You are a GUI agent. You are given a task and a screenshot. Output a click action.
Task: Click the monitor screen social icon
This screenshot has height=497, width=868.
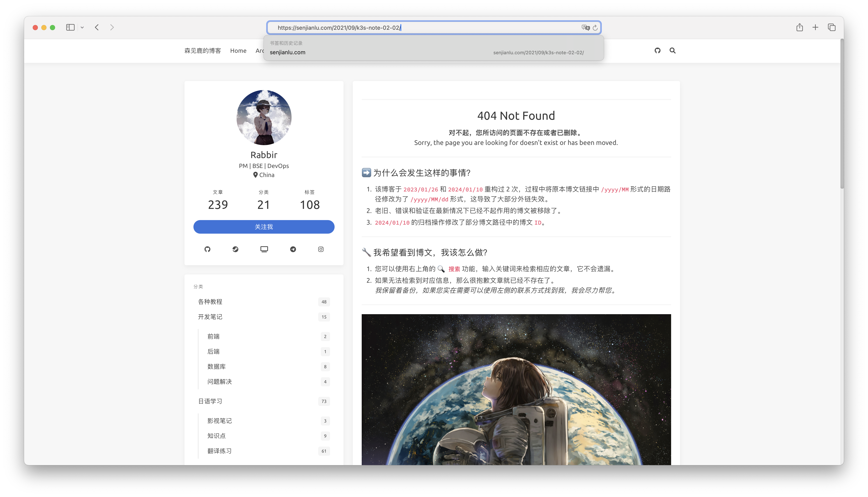click(264, 249)
